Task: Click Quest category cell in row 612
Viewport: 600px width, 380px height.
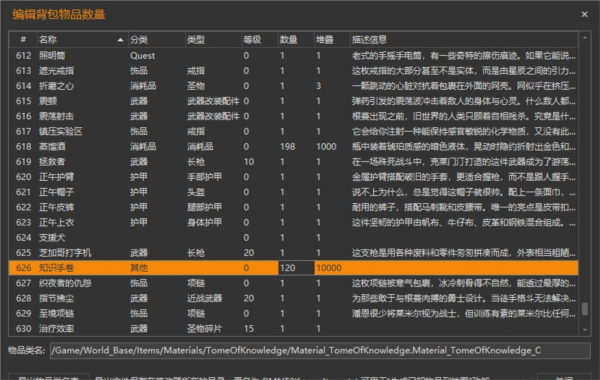Action: point(142,55)
